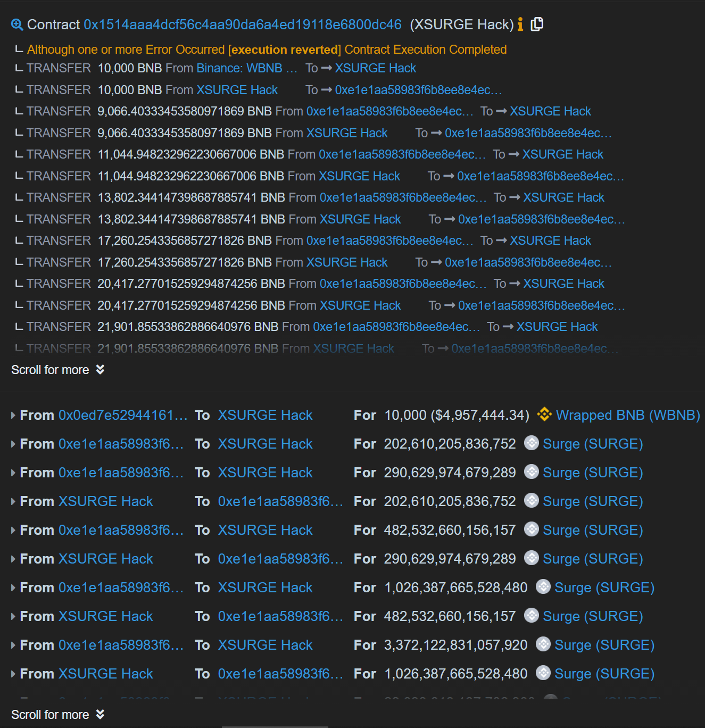Click upper Scroll for more chevron under transfers
This screenshot has width=705, height=728.
100,369
